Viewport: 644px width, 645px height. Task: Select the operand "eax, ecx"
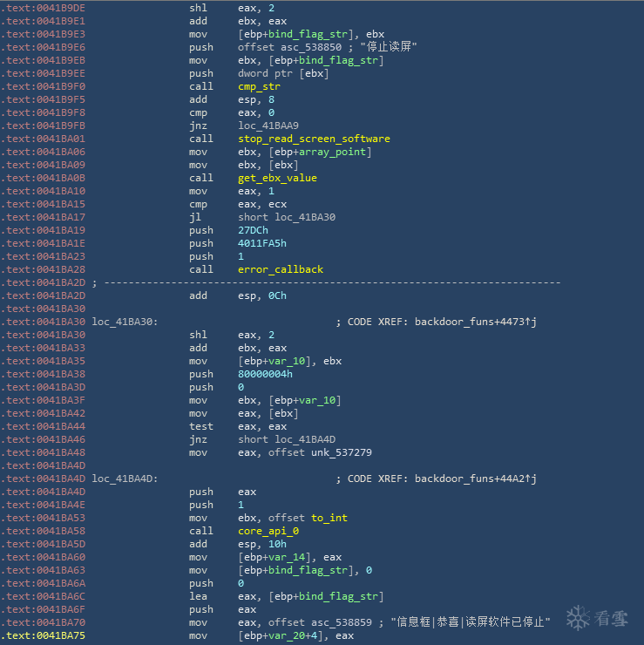(x=262, y=205)
